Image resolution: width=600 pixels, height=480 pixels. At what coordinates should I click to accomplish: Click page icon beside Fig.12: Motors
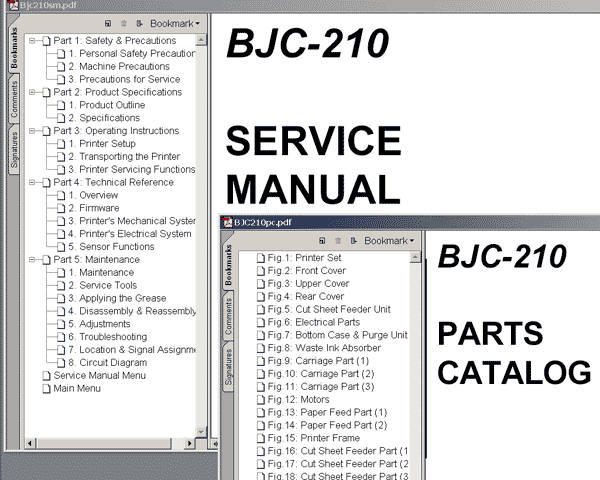(x=261, y=400)
